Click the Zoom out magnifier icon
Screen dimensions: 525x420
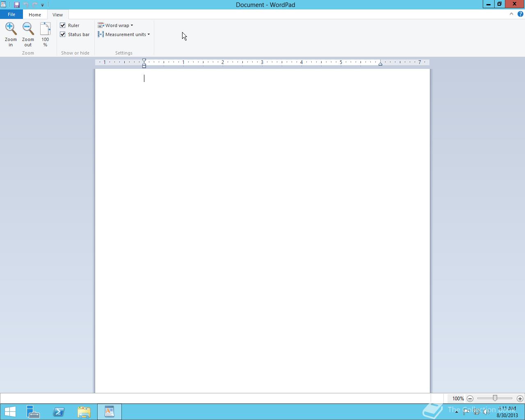28,29
